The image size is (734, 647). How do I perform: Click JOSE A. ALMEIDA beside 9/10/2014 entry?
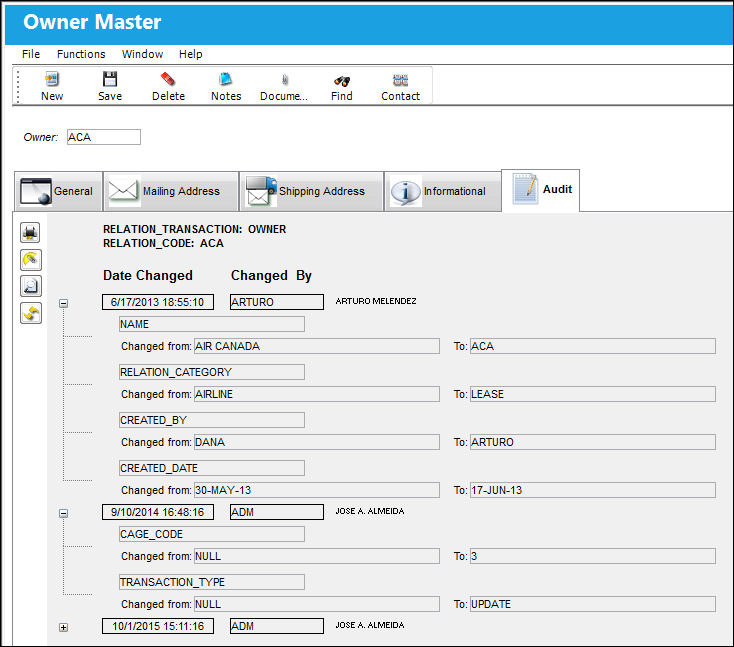pyautogui.click(x=370, y=511)
